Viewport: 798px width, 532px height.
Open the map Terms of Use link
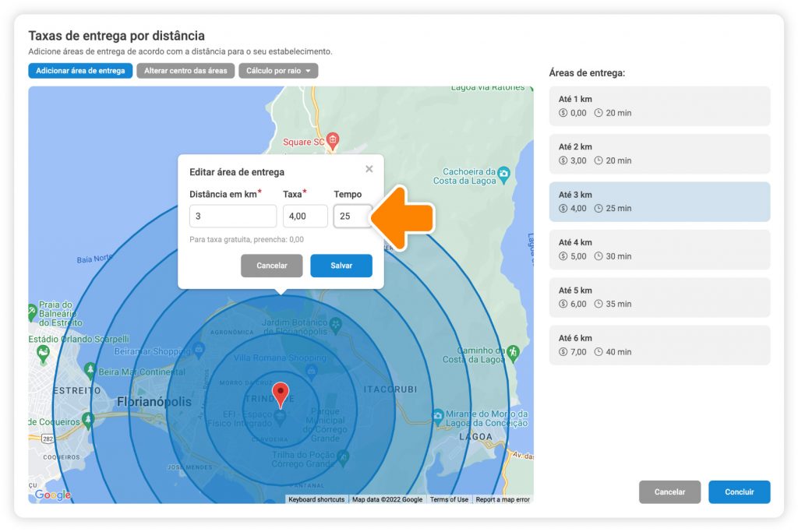(449, 499)
